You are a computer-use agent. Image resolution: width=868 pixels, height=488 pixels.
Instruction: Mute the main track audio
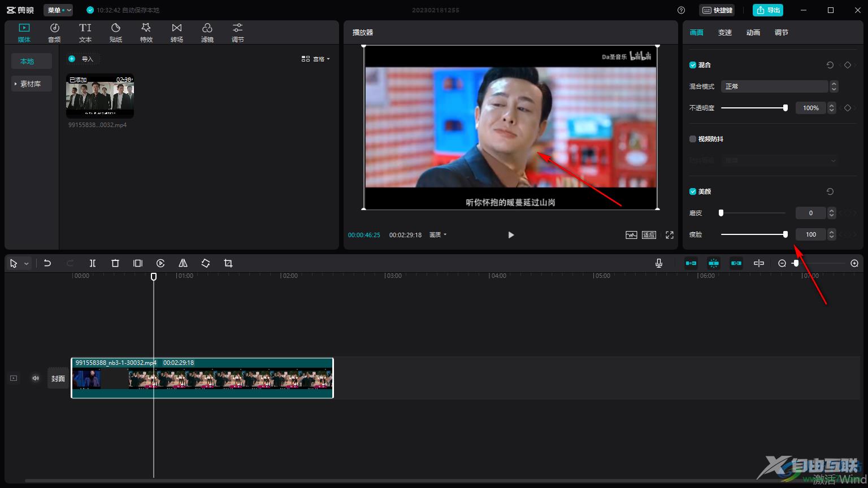(36, 378)
